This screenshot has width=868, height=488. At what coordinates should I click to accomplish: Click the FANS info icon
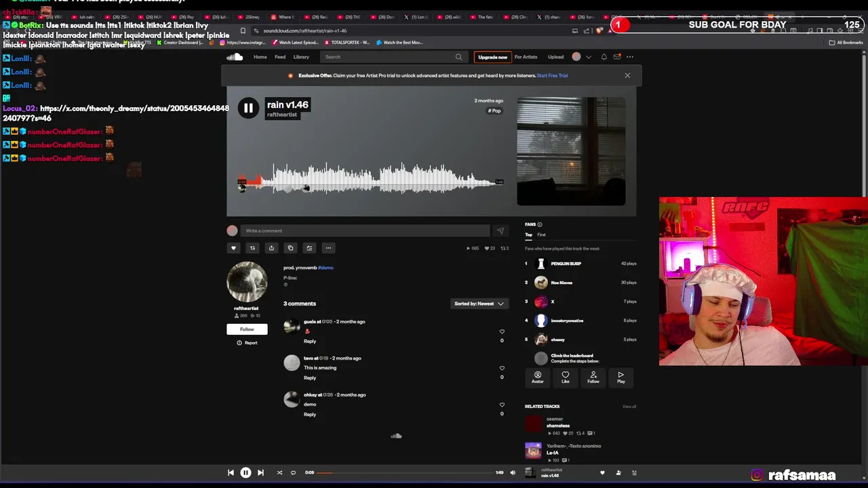click(x=540, y=224)
